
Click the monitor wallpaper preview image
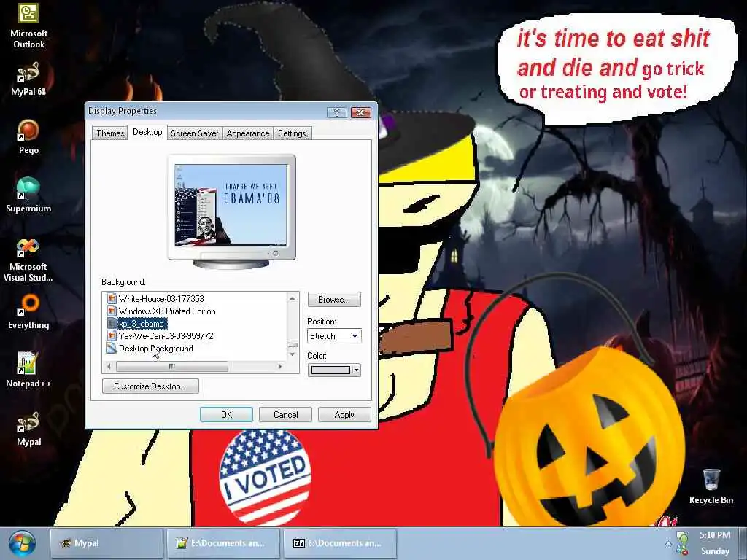click(231, 205)
